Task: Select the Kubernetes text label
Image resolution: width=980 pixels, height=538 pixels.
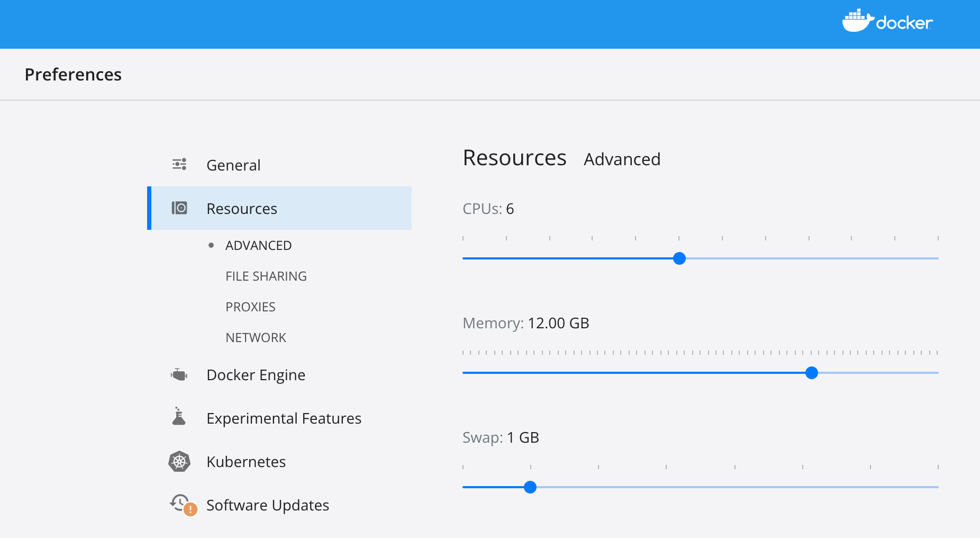Action: click(246, 462)
